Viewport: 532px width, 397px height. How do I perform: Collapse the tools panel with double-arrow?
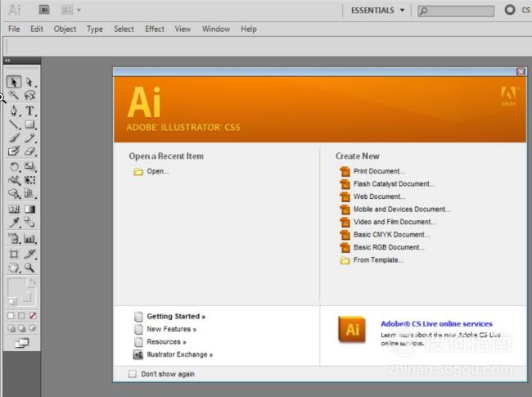pos(7,61)
